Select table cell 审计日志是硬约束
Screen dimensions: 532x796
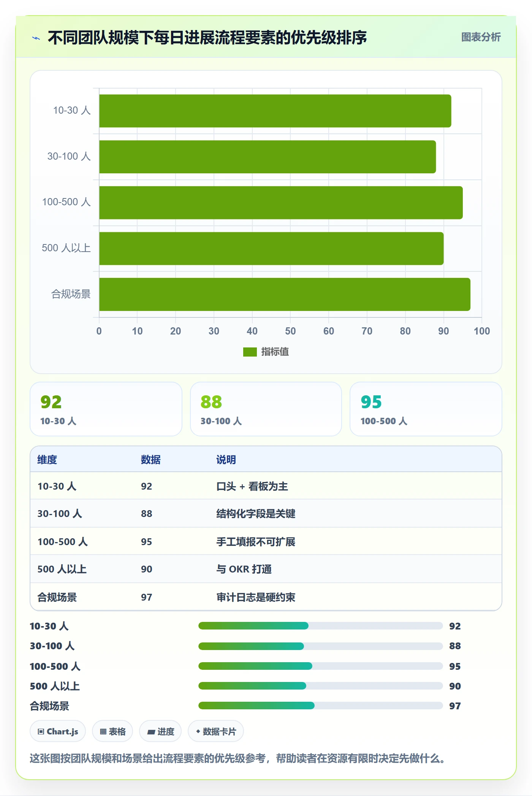(x=256, y=597)
